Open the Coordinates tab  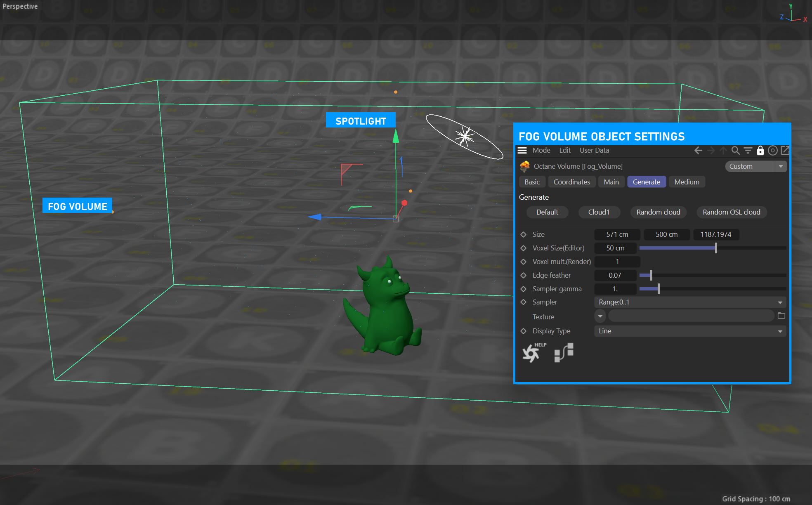tap(571, 182)
